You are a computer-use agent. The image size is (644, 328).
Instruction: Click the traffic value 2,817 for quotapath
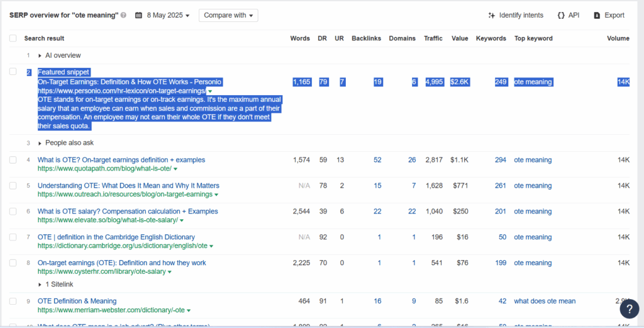click(x=433, y=160)
